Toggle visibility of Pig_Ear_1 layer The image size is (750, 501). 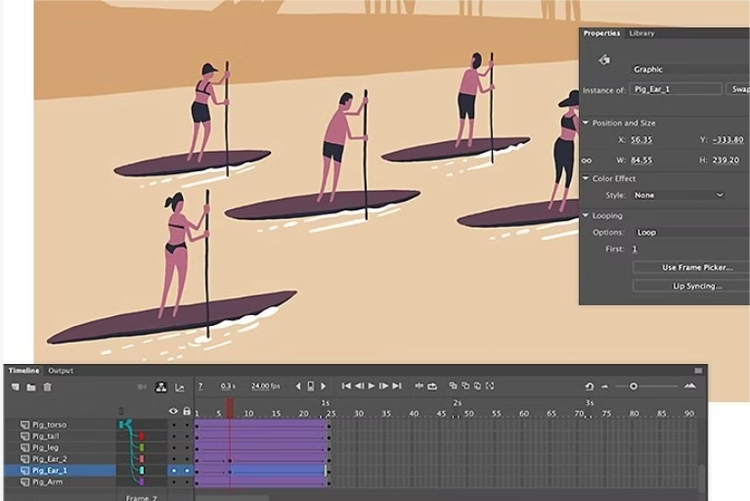pos(174,470)
